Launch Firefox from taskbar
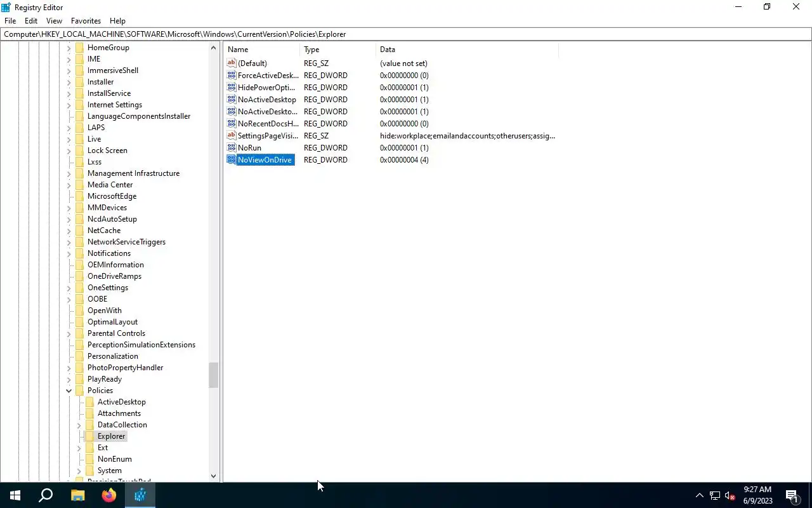The image size is (812, 508). coord(108,495)
